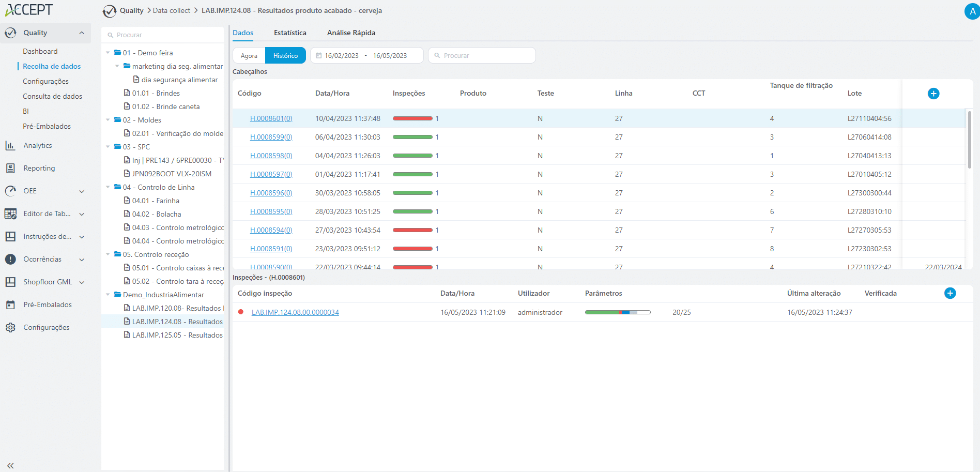Add a new inspection with plus icon

(950, 294)
